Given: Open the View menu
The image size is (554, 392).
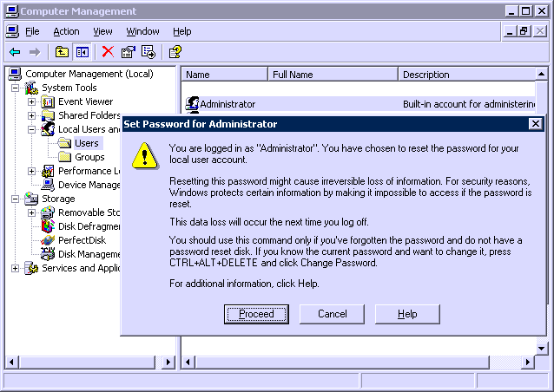Looking at the screenshot, I should (102, 32).
